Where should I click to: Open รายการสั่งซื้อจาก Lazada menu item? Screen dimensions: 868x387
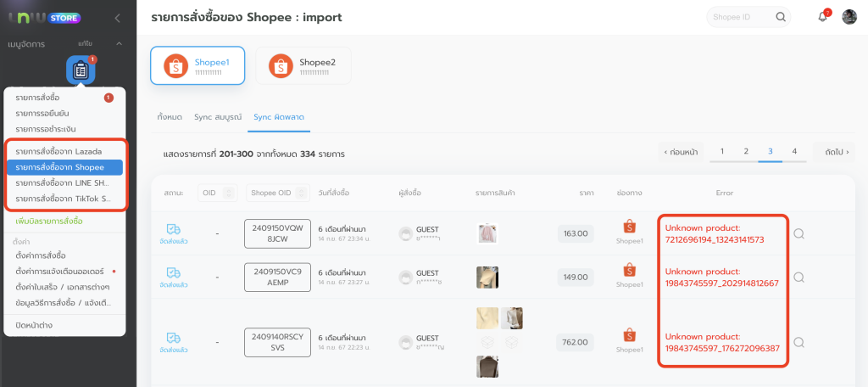(x=58, y=151)
